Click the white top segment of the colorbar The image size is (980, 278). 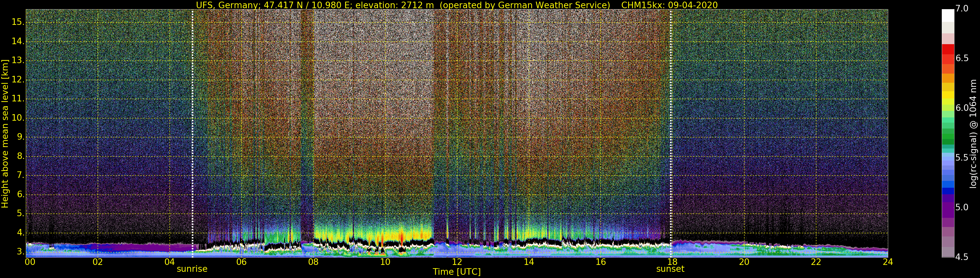948,15
